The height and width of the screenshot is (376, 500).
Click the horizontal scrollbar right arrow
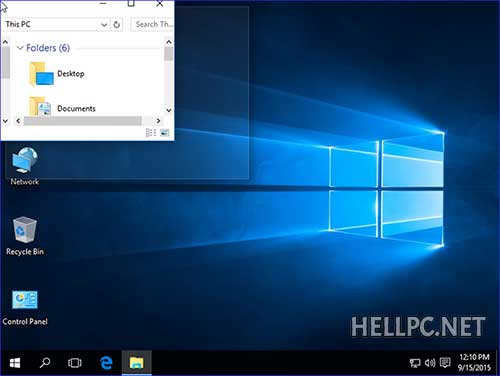pyautogui.click(x=158, y=121)
